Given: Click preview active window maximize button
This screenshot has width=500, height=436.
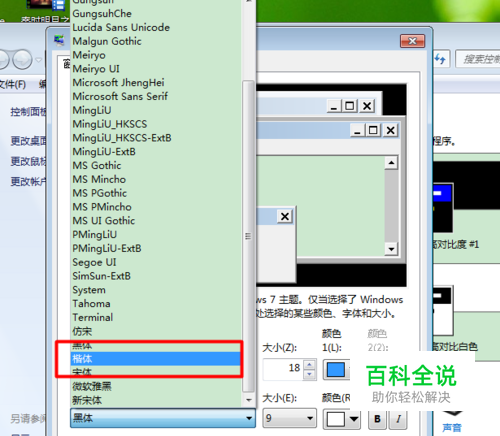Looking at the screenshot, I should pyautogui.click(x=373, y=130).
